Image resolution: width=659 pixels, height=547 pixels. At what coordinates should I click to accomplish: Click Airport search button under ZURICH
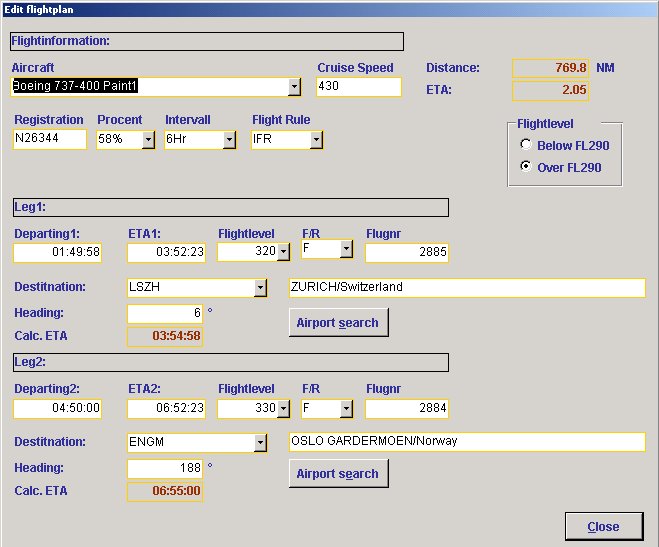pyautogui.click(x=338, y=322)
